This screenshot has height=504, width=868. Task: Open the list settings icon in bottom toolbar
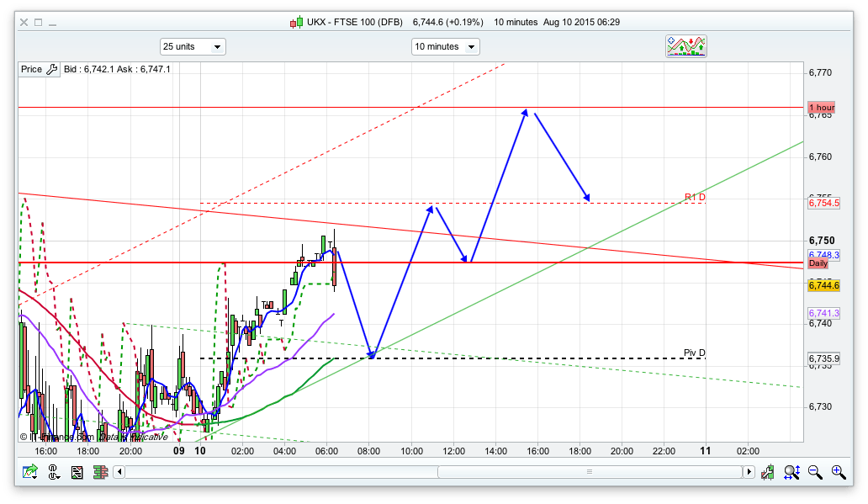pos(77,473)
